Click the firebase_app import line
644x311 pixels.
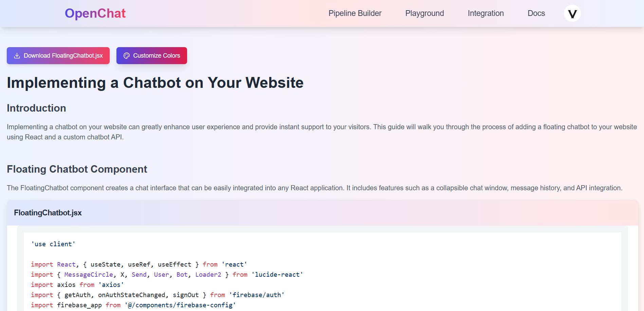click(x=133, y=305)
